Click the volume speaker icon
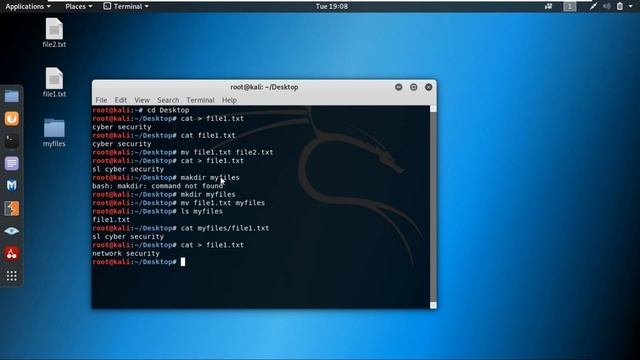640x360 pixels. point(607,6)
